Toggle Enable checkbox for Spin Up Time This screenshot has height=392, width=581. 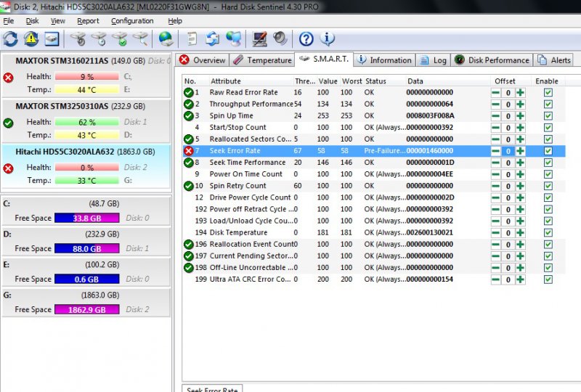click(x=548, y=116)
